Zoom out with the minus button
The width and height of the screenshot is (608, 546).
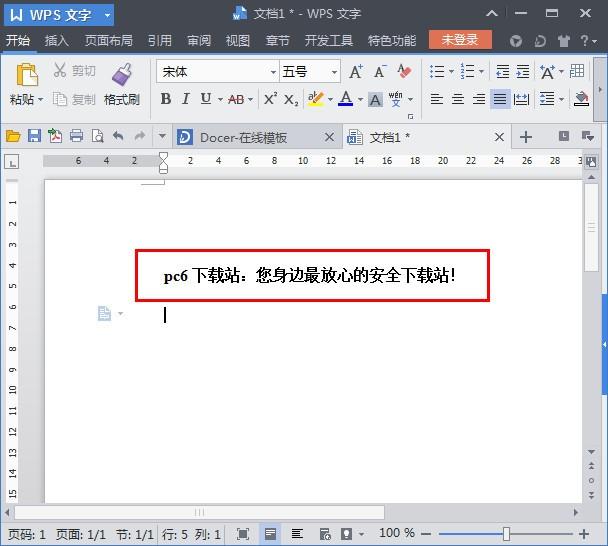[x=426, y=534]
